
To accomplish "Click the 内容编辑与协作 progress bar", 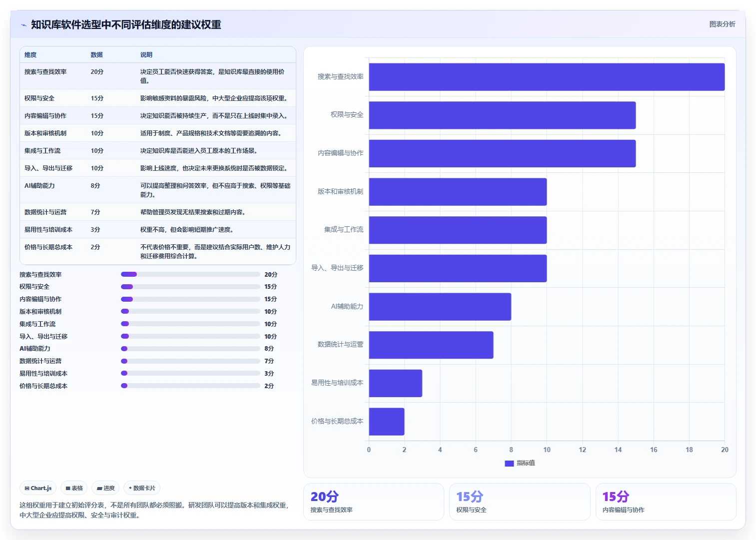I will (190, 299).
